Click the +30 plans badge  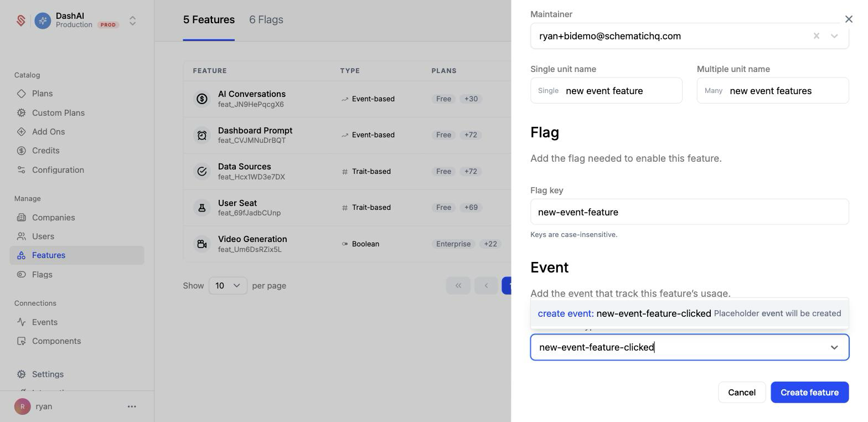pos(471,99)
